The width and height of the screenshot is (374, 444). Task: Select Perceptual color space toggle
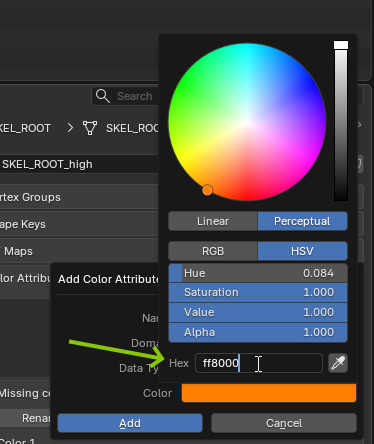[x=302, y=221]
